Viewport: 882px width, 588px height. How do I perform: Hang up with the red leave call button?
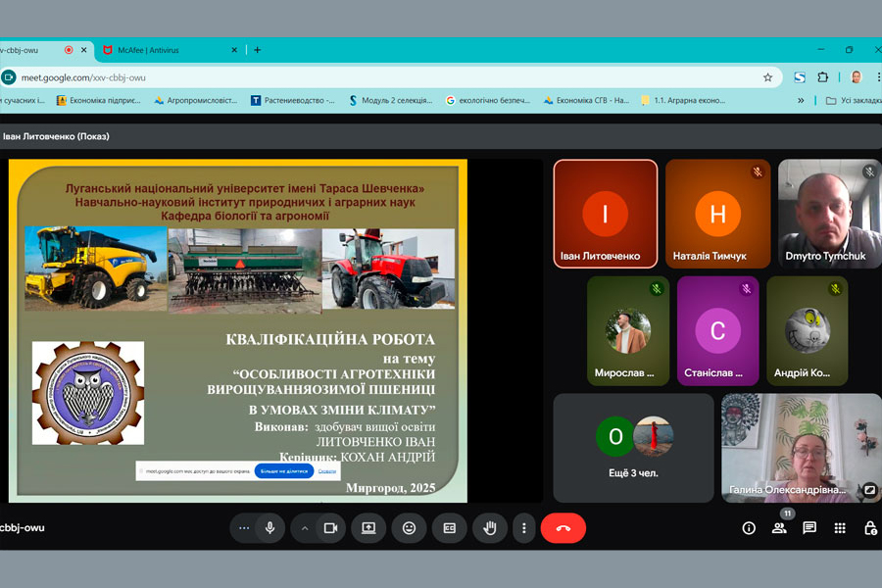(563, 528)
